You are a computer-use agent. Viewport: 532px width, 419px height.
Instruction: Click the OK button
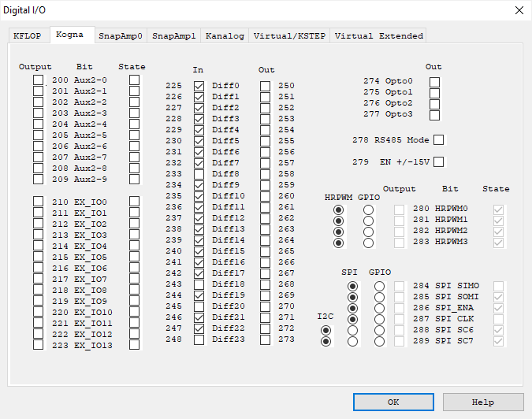tap(393, 402)
